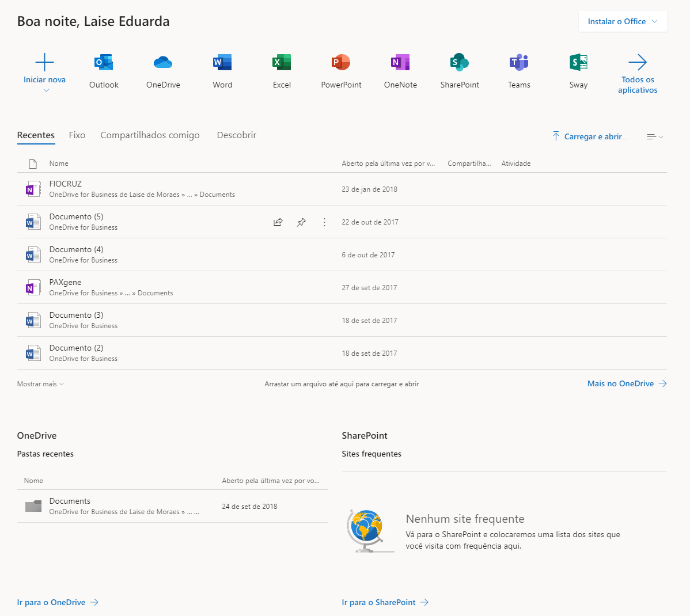Open the Documents recent folder name
The height and width of the screenshot is (616, 690).
(70, 501)
